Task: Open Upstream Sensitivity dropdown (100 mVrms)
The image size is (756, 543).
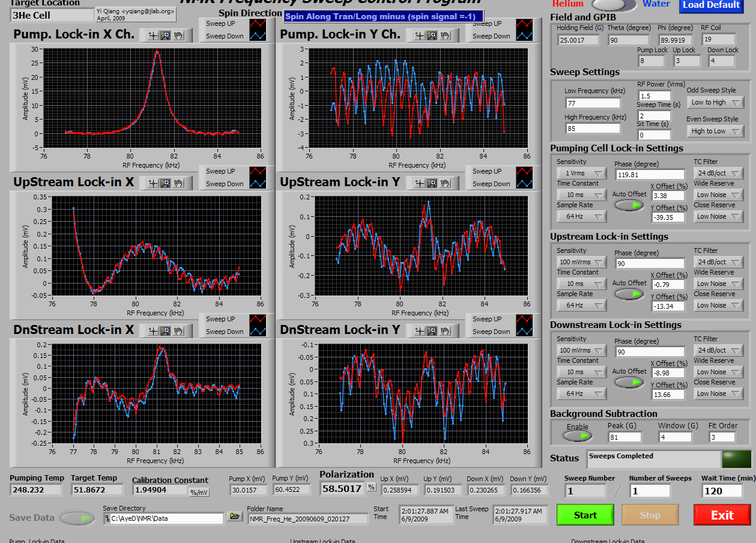Action: [581, 262]
